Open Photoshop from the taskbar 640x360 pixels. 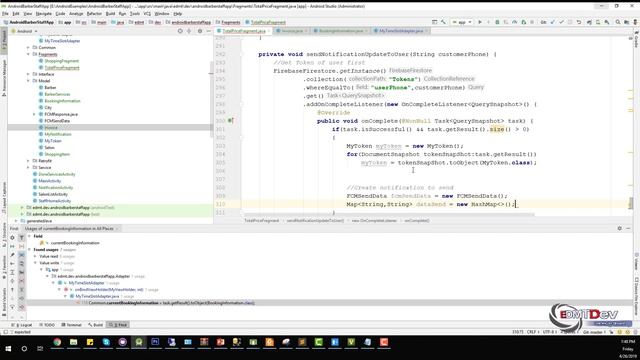click(x=155, y=342)
